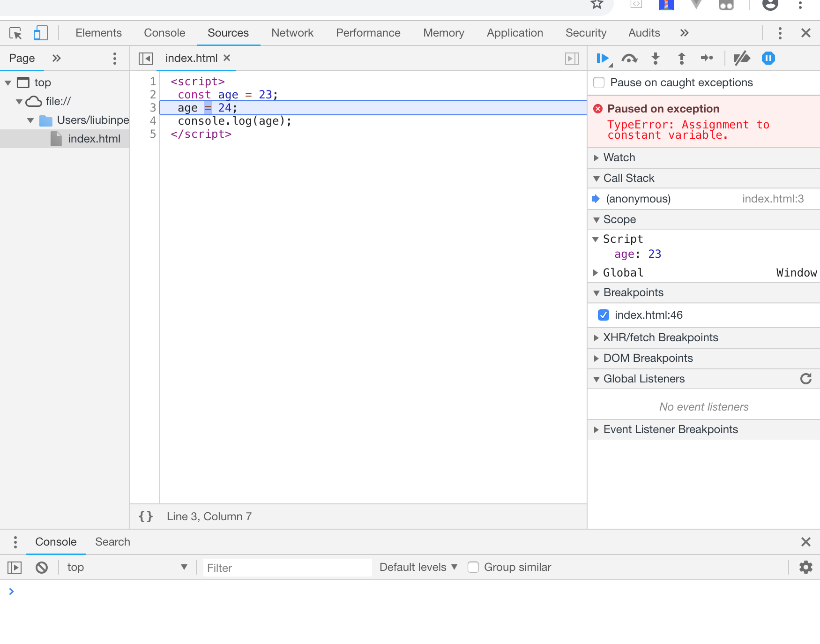Screen dimensions: 820x644
Task: Clear the console output
Action: 42,568
